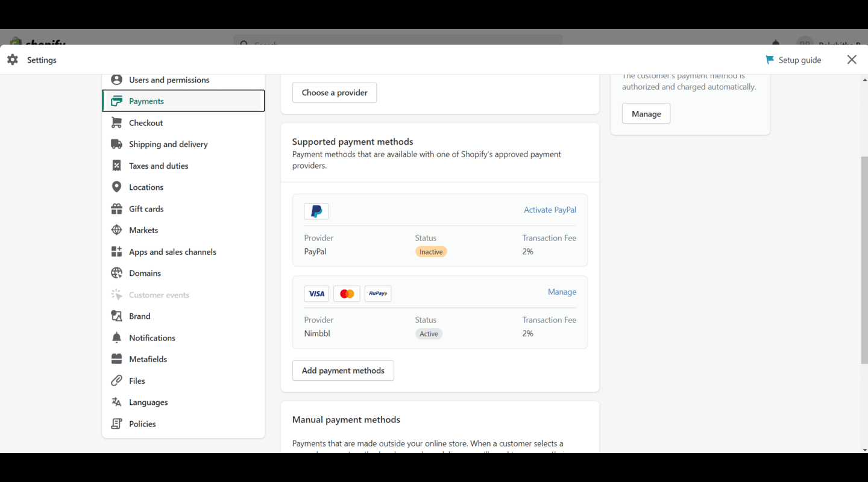This screenshot has height=482, width=868.
Task: Click the Notifications bell icon in sidebar
Action: tap(117, 337)
